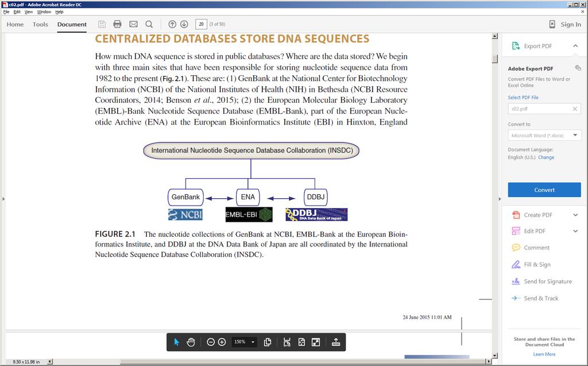This screenshot has width=588, height=366.
Task: Click the read mode toolbar icon
Action: tap(336, 342)
